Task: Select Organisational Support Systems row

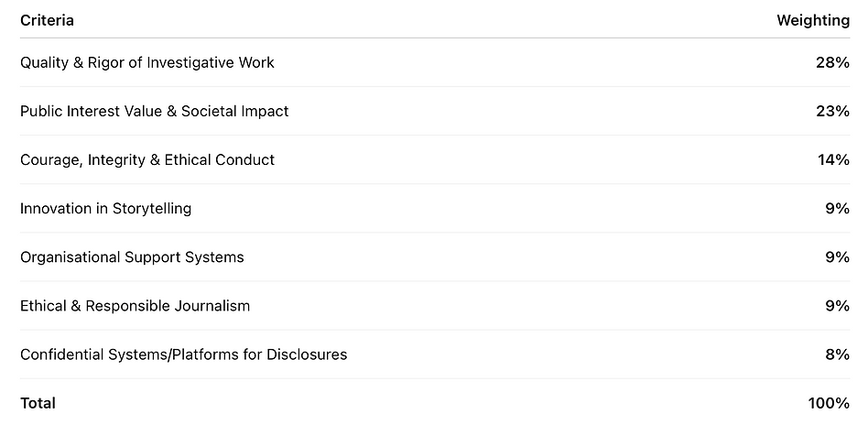Action: [132, 256]
